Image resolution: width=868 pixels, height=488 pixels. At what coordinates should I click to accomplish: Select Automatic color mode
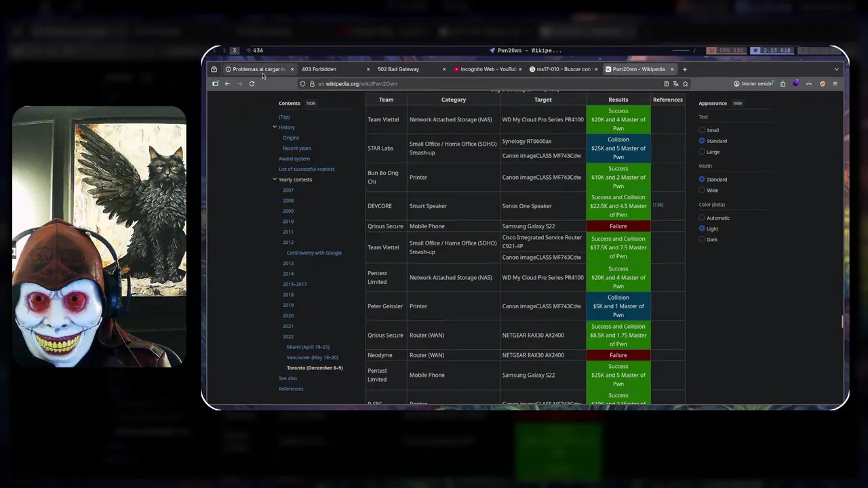coord(702,218)
